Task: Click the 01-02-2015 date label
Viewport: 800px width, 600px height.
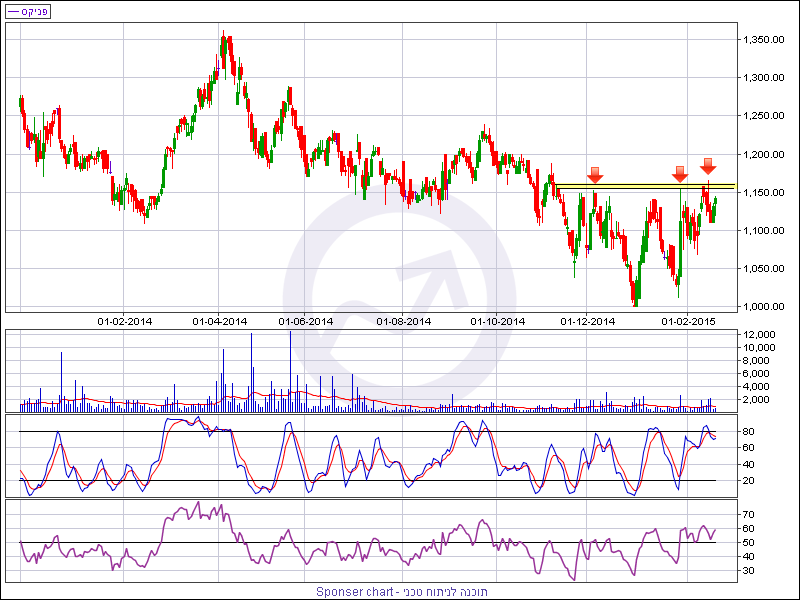Action: pos(687,321)
